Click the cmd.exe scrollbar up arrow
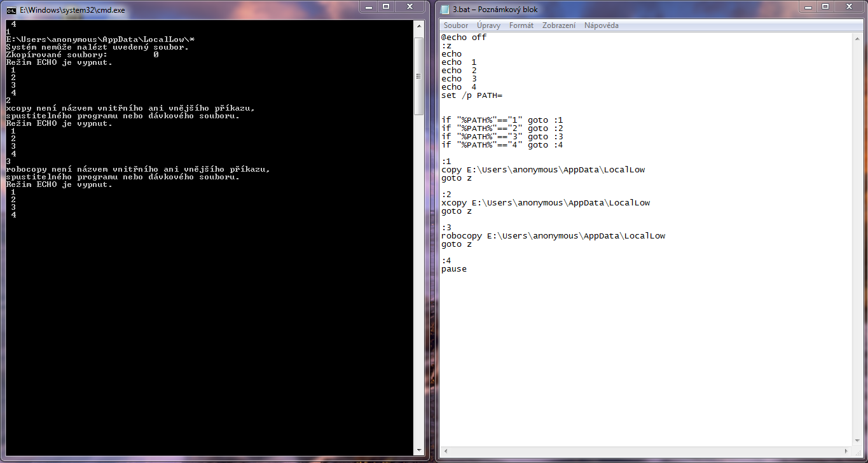This screenshot has height=463, width=868. point(419,25)
